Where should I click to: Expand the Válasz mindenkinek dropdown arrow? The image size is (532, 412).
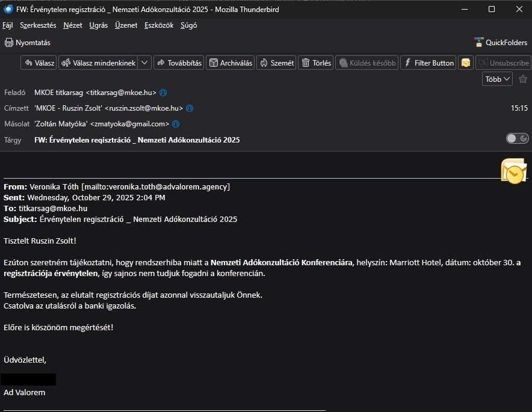pos(144,63)
